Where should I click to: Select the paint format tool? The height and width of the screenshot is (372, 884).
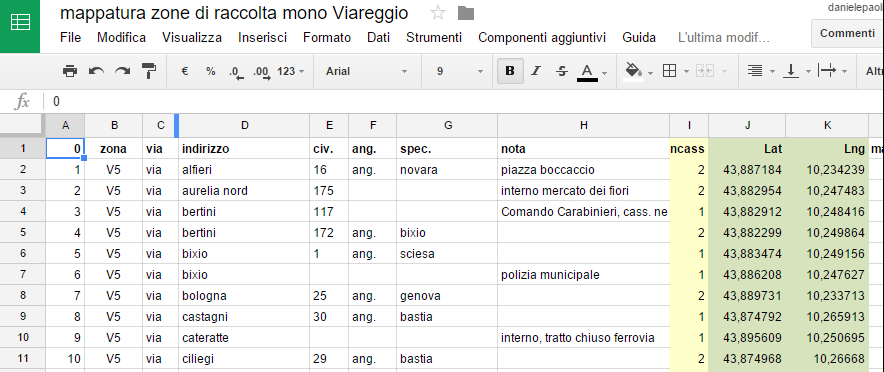149,71
